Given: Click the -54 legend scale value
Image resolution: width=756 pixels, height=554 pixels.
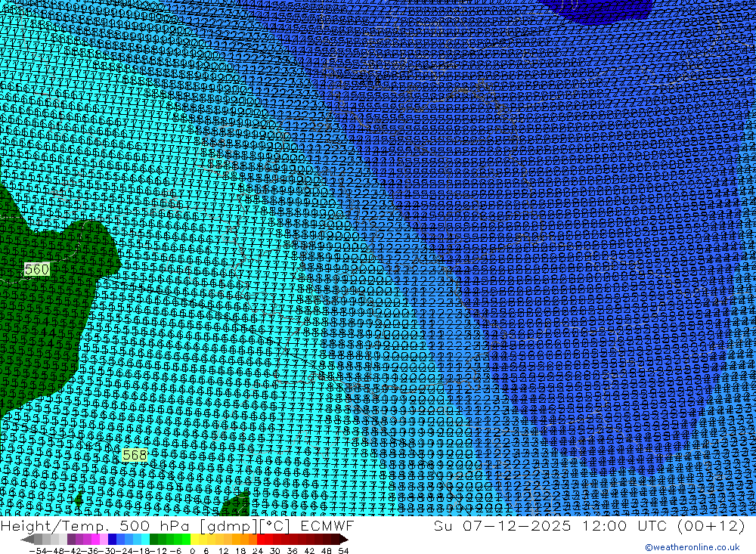Looking at the screenshot, I should (39, 551).
